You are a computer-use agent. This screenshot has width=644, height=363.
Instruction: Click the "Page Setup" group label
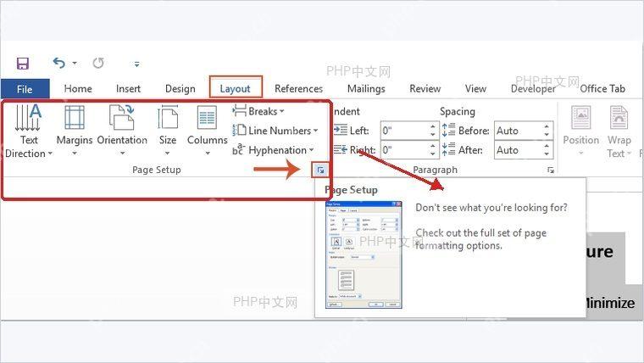click(157, 170)
